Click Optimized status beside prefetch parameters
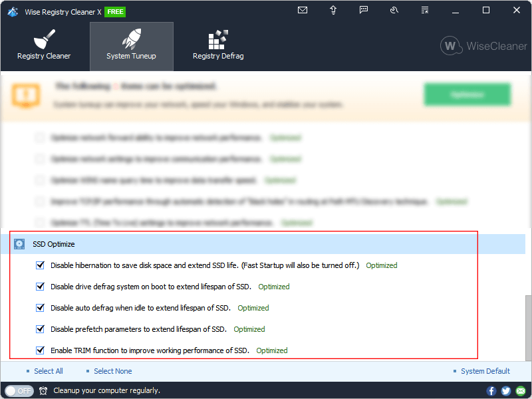The image size is (532, 399). tap(249, 329)
